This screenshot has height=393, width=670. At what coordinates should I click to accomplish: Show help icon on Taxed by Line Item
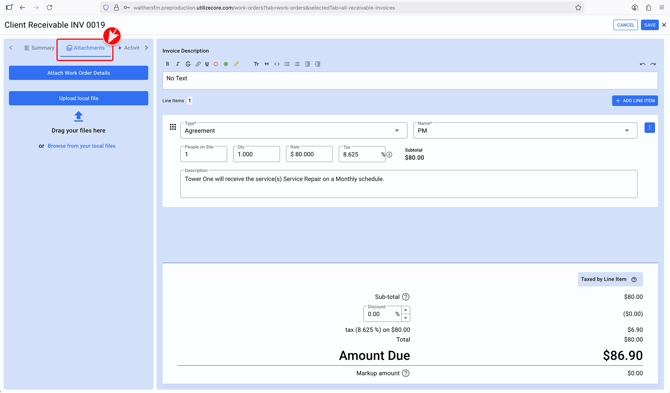(x=634, y=279)
